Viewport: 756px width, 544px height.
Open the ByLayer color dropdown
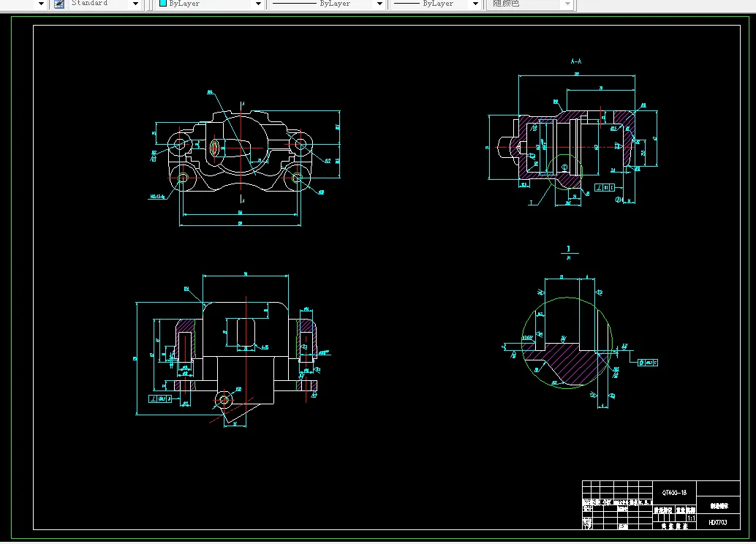[x=258, y=4]
